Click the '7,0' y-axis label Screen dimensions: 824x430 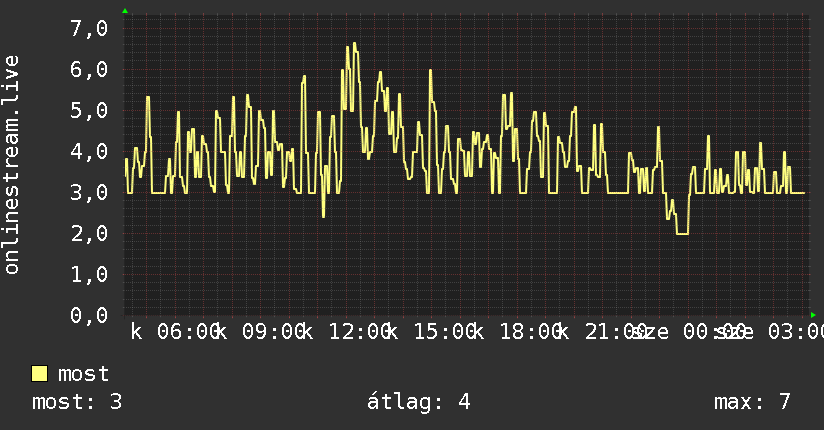pyautogui.click(x=89, y=28)
